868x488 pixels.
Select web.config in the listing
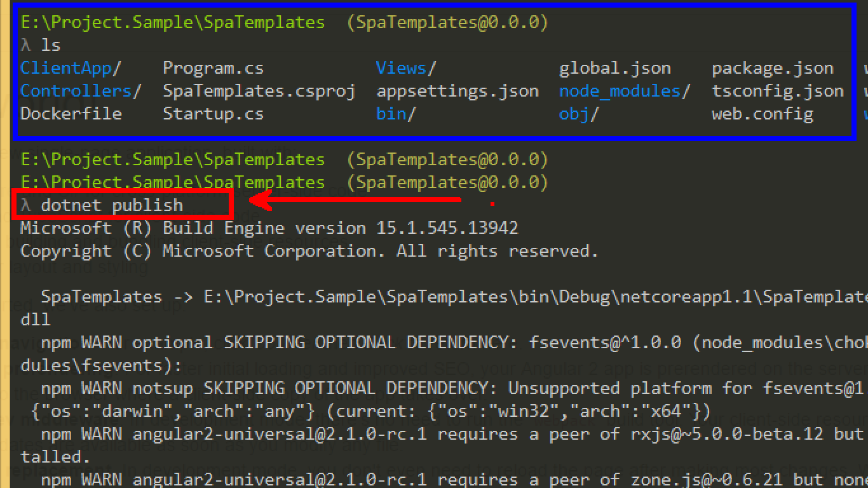tap(762, 114)
